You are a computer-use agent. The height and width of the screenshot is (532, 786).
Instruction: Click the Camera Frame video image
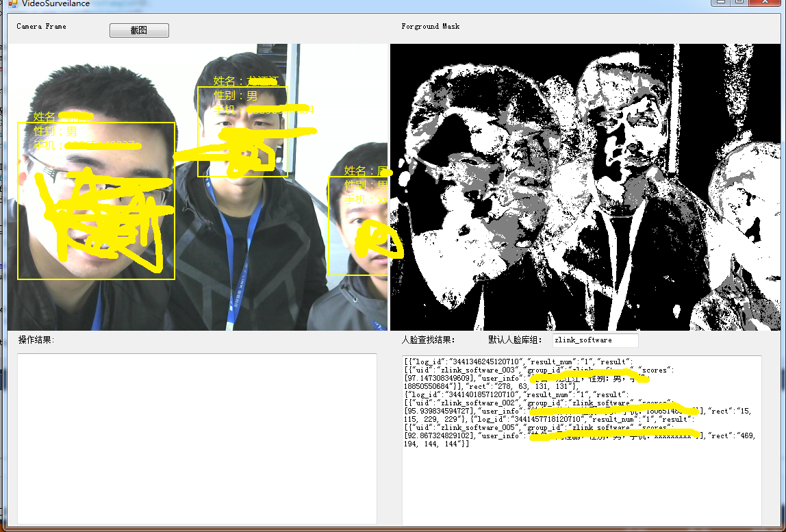(x=197, y=187)
